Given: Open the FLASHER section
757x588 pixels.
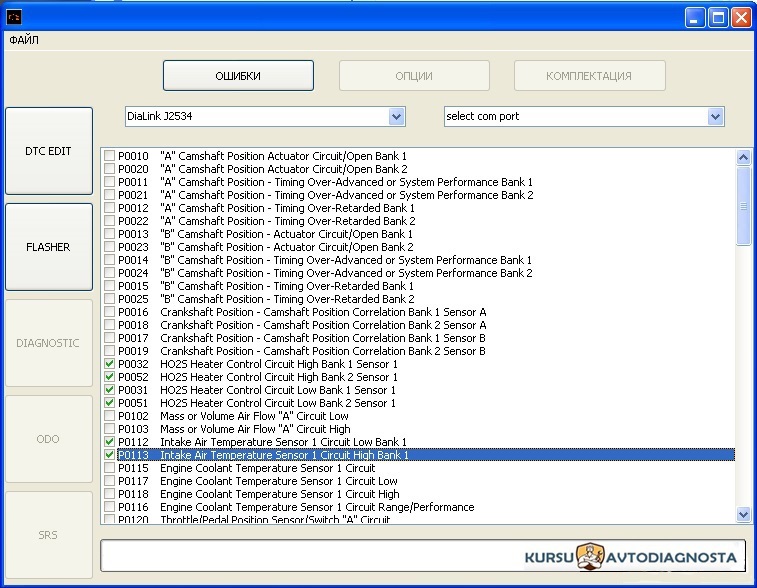Looking at the screenshot, I should [x=49, y=247].
